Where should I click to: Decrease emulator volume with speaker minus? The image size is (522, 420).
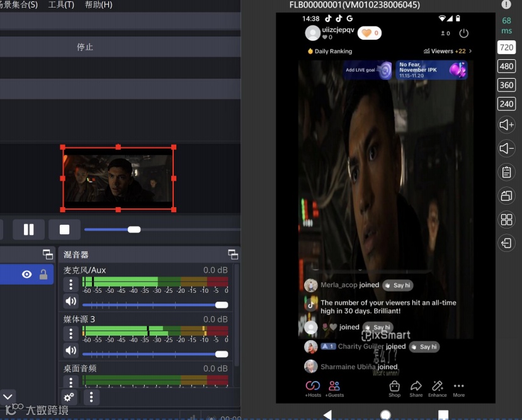tap(506, 148)
